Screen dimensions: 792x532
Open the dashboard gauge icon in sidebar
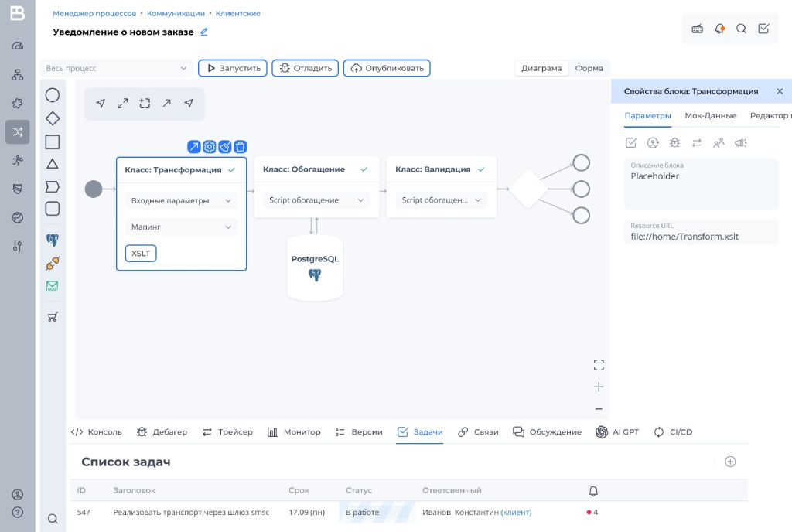(x=18, y=46)
